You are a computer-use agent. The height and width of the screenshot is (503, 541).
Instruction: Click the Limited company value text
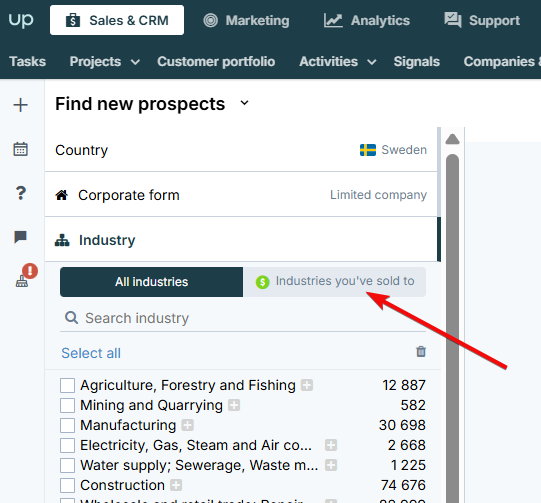[378, 195]
